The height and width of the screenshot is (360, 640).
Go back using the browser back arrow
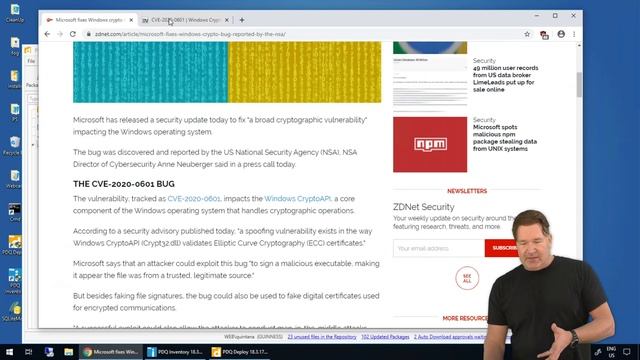[47, 34]
